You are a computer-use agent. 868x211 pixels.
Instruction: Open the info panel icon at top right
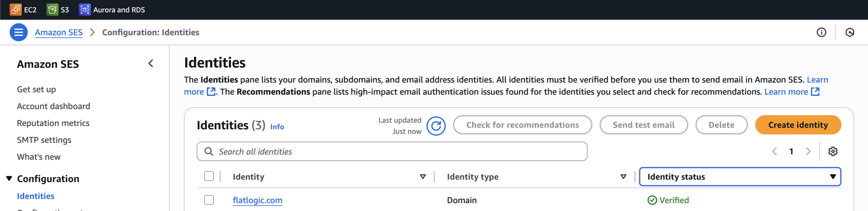[x=821, y=32]
